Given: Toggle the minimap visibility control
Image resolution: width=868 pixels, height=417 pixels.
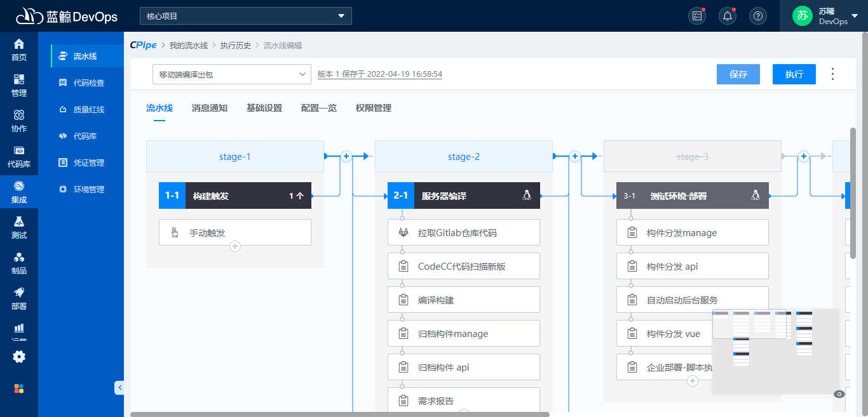Looking at the screenshot, I should click(838, 394).
